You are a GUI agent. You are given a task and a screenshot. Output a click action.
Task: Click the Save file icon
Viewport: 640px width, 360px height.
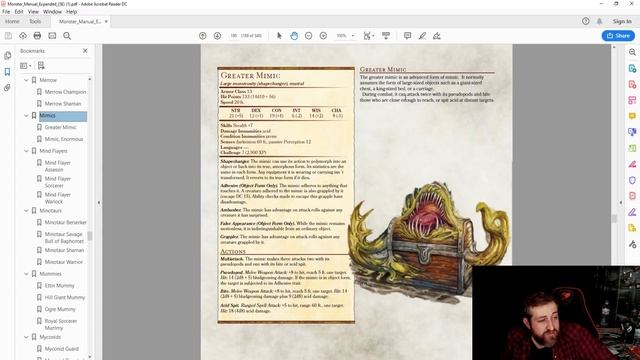pyautogui.click(x=8, y=36)
